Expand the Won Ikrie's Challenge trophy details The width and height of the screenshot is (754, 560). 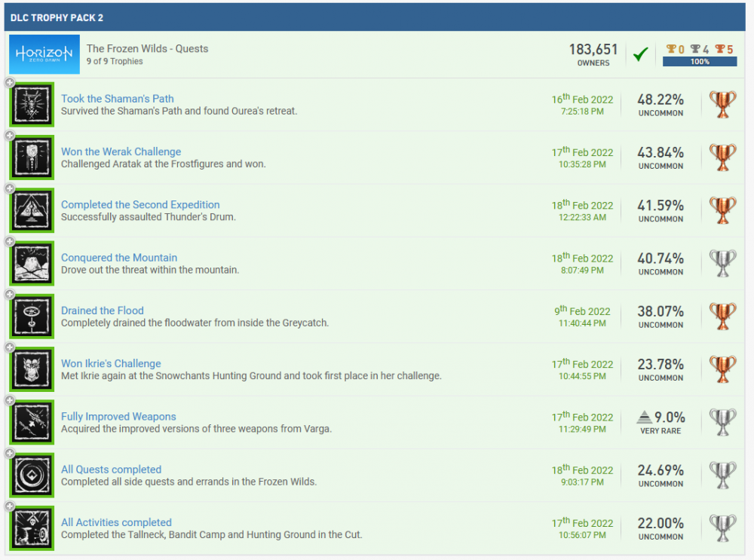tap(9, 347)
